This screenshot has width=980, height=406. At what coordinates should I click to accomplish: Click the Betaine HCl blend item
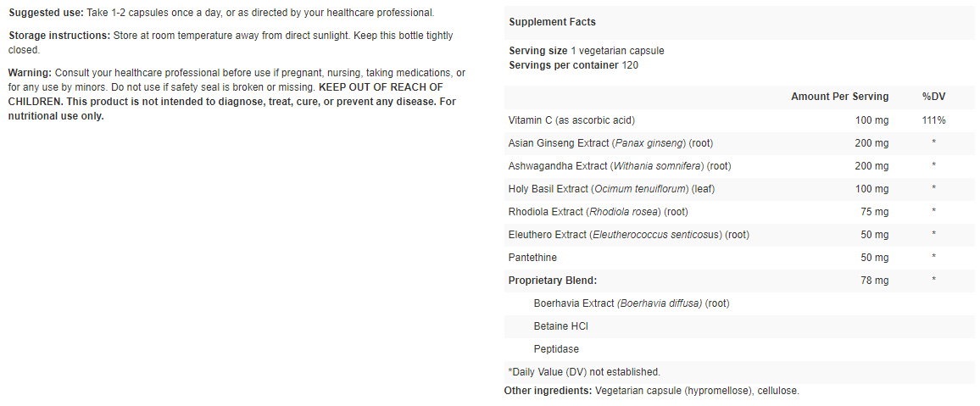pos(560,326)
